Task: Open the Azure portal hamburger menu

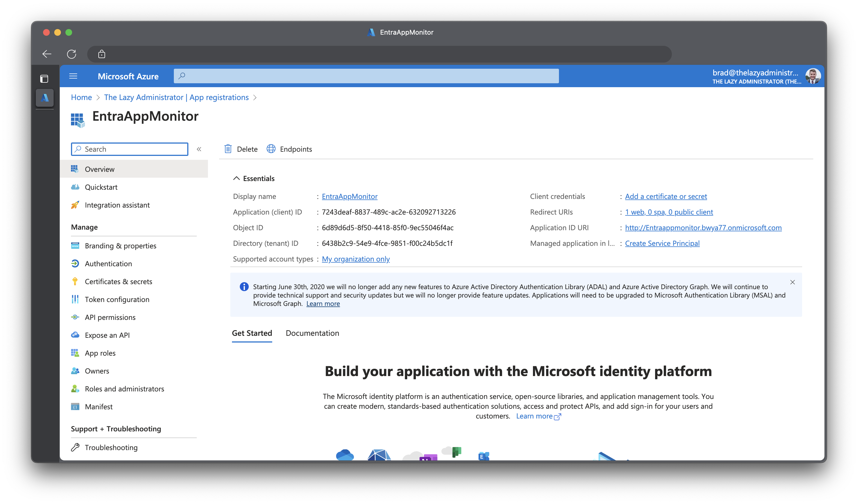Action: pos(73,76)
